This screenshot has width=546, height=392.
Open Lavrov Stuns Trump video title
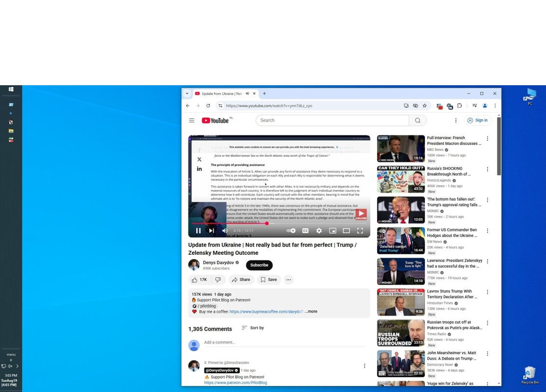click(x=452, y=294)
